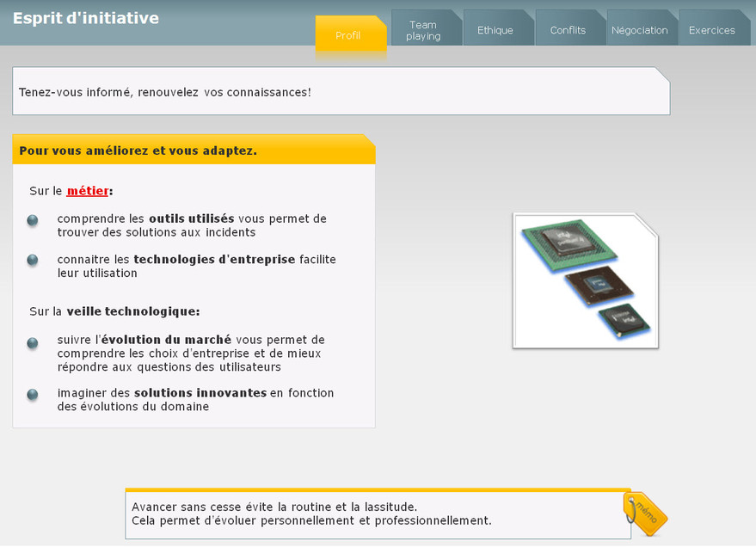
Task: Click the 'Avancer sans cesse' memo text box
Action: pos(377,514)
